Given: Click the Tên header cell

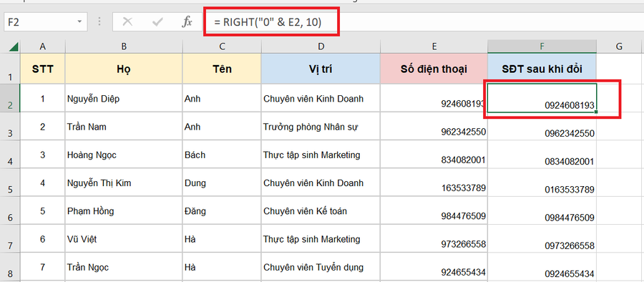Looking at the screenshot, I should point(222,69).
